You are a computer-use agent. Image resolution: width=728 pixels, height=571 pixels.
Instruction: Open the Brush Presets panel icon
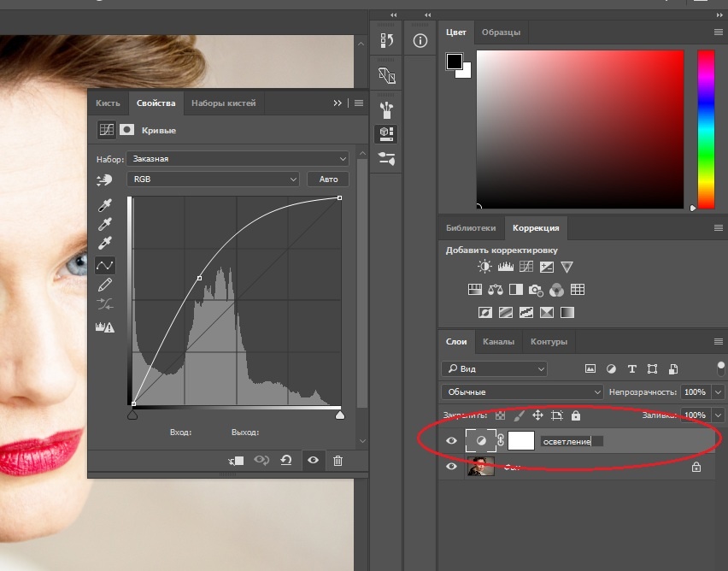[386, 110]
